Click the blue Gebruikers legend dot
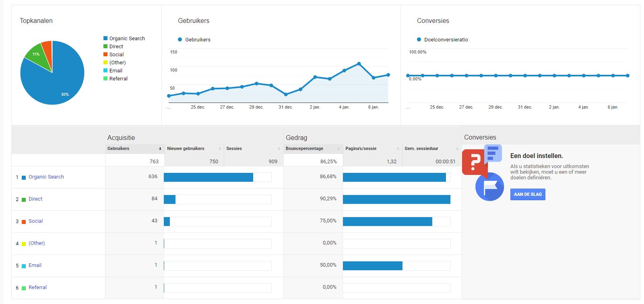Viewport: 644px width, 304px height. 180,39
